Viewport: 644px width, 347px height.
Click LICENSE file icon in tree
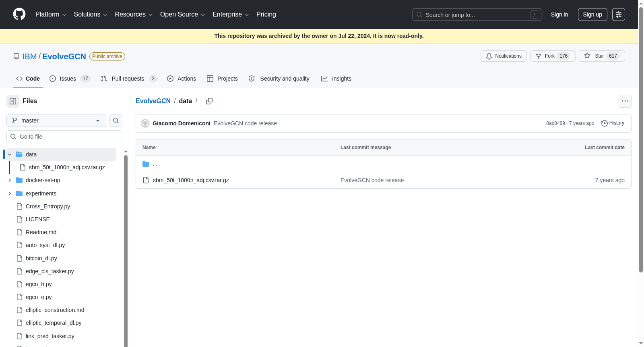pyautogui.click(x=19, y=219)
